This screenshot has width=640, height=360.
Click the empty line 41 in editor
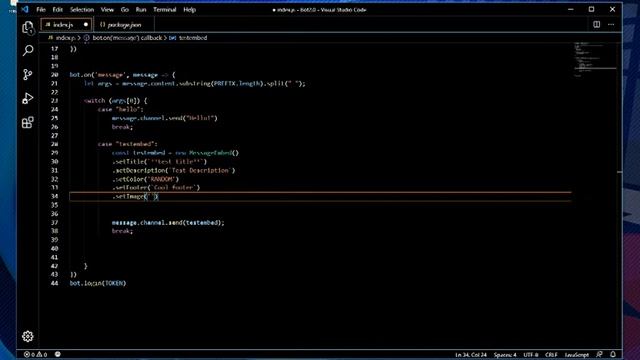click(320, 257)
